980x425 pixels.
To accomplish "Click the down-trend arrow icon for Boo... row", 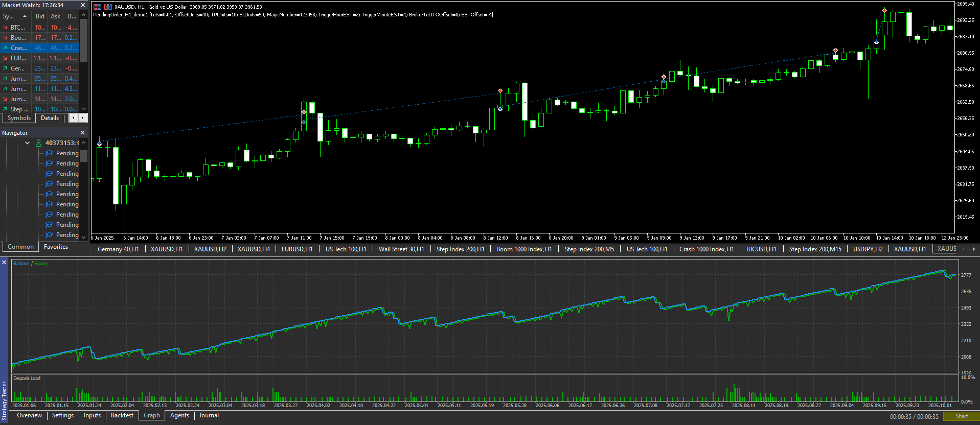I will 5,38.
